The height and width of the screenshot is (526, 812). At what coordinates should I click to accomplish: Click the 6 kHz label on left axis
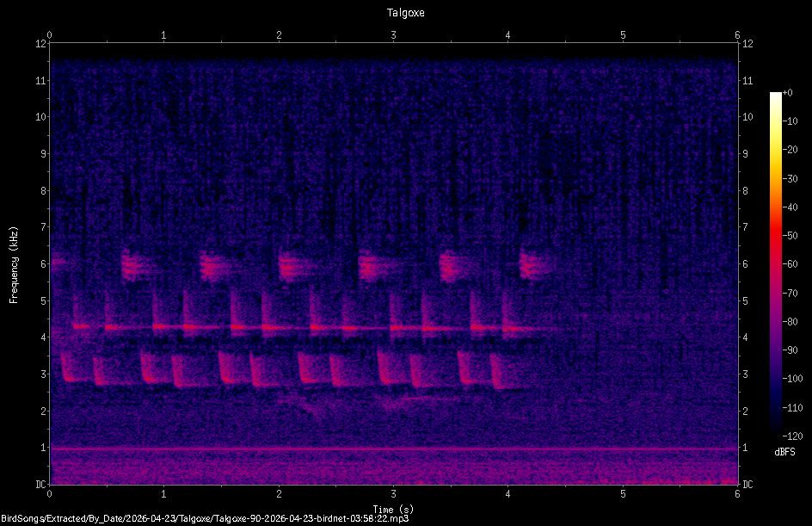pyautogui.click(x=43, y=263)
